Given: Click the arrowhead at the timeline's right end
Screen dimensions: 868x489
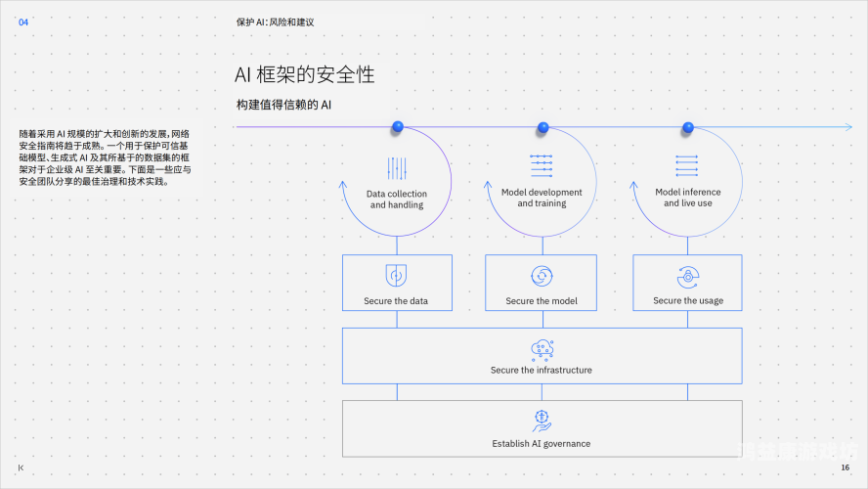Looking at the screenshot, I should pos(848,127).
